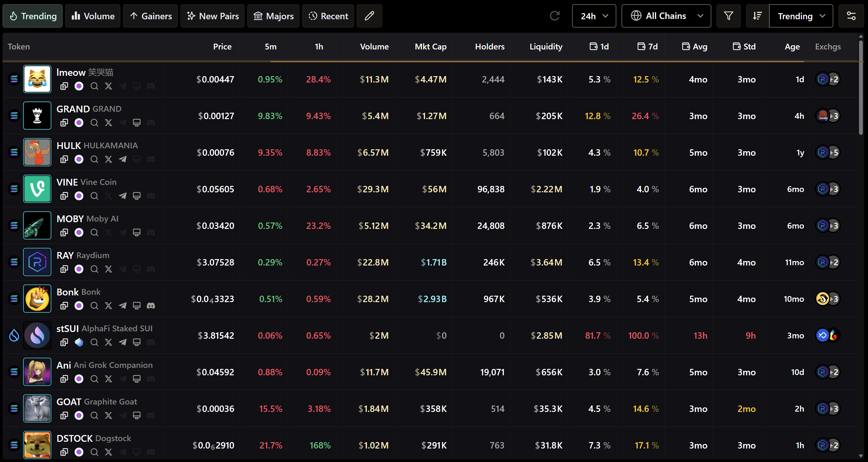Sort by the Mkt Cap column

tap(431, 47)
